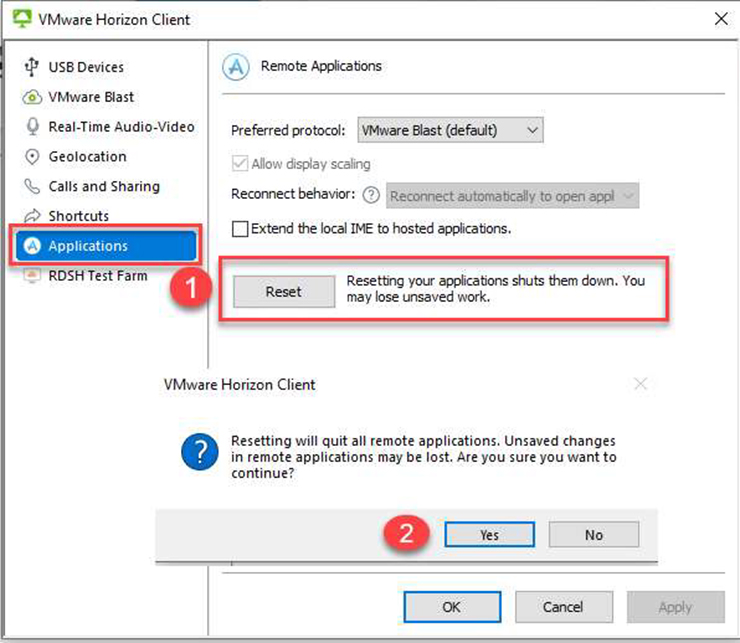This screenshot has height=643, width=740.
Task: Confirm reset by clicking Yes
Action: point(489,535)
